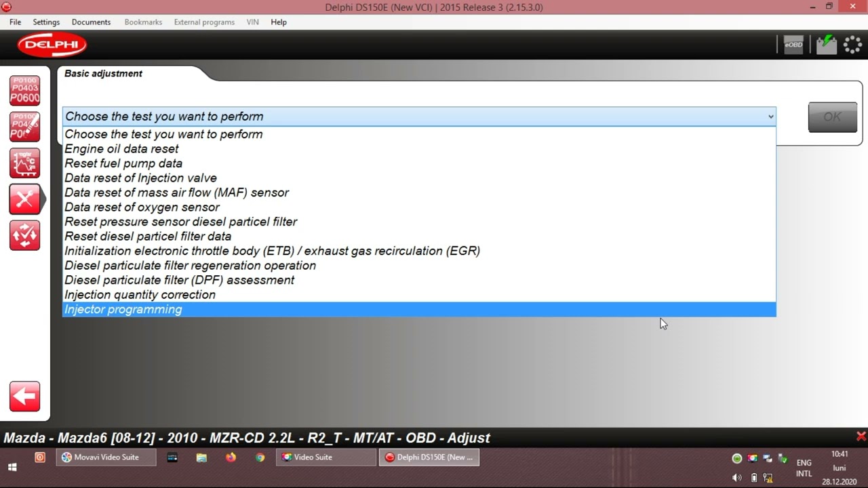The height and width of the screenshot is (488, 868).
Task: Open the Windows Start menu
Action: click(12, 467)
